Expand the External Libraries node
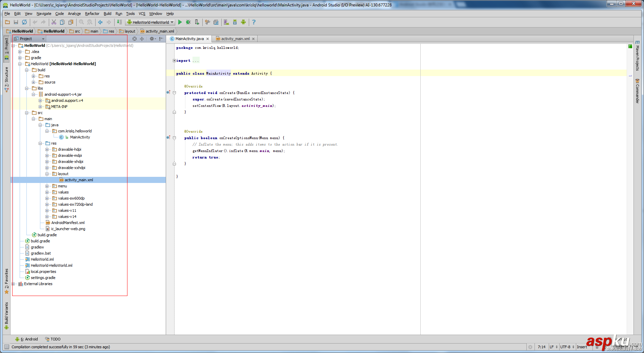 point(13,284)
